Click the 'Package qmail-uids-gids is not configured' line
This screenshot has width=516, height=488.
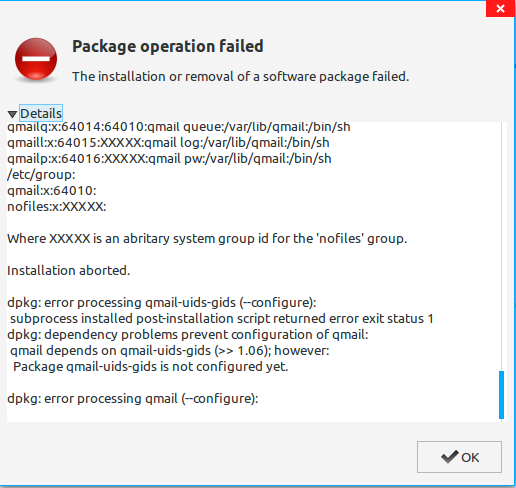[150, 367]
